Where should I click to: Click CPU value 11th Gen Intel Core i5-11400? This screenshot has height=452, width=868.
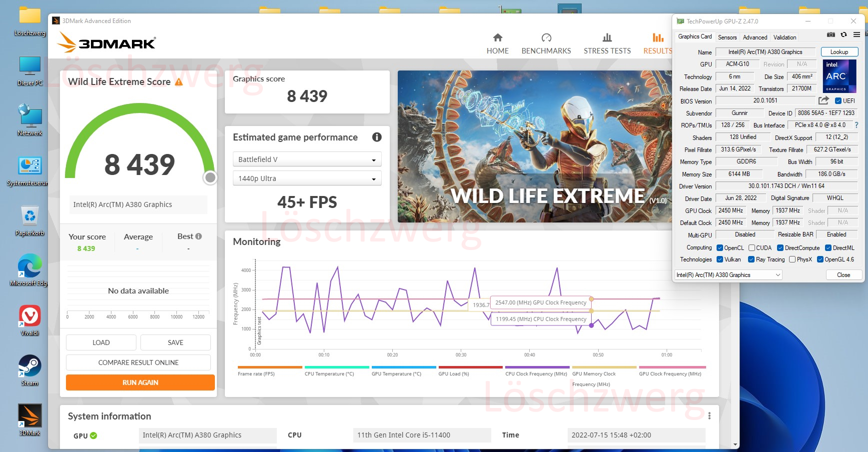click(x=422, y=435)
